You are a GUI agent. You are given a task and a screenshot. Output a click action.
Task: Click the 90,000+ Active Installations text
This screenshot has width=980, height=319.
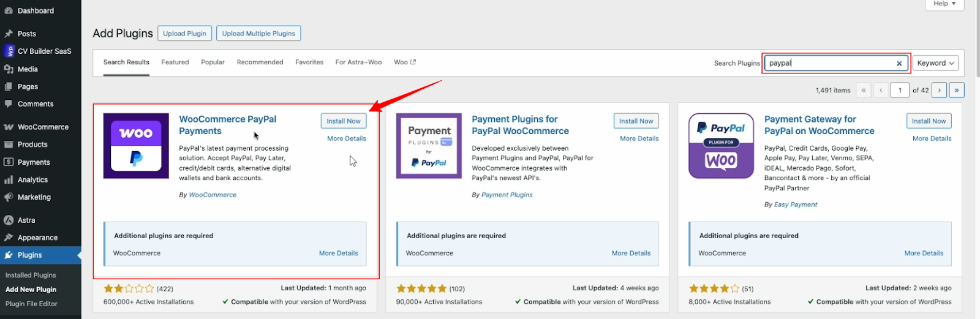439,302
